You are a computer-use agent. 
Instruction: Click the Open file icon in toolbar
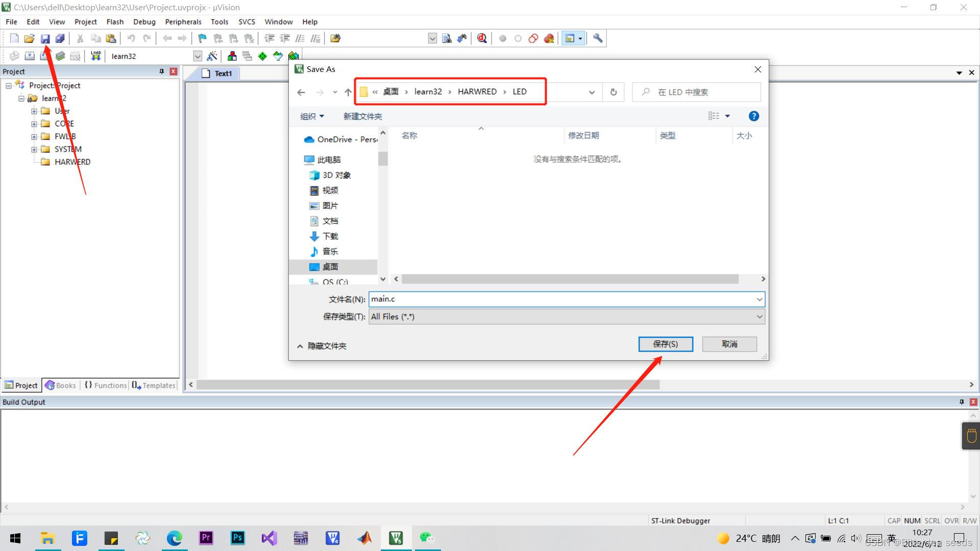28,38
